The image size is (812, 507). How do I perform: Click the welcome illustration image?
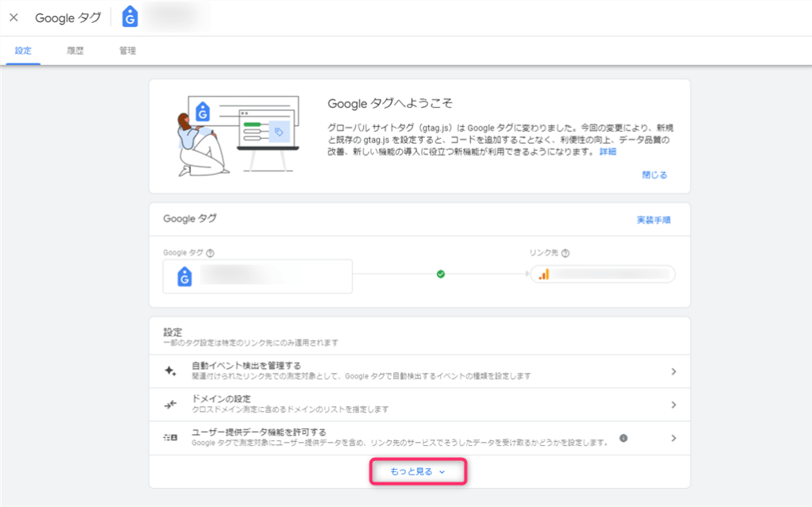237,136
